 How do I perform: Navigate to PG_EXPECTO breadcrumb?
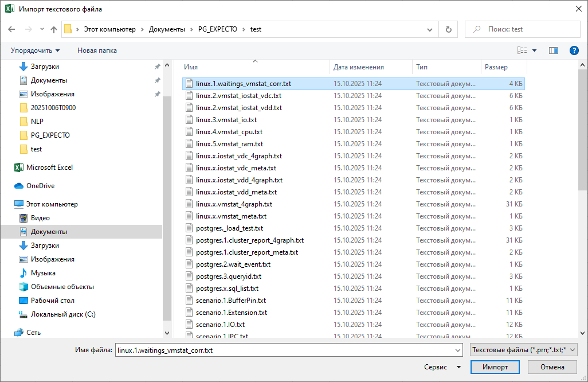tap(218, 29)
